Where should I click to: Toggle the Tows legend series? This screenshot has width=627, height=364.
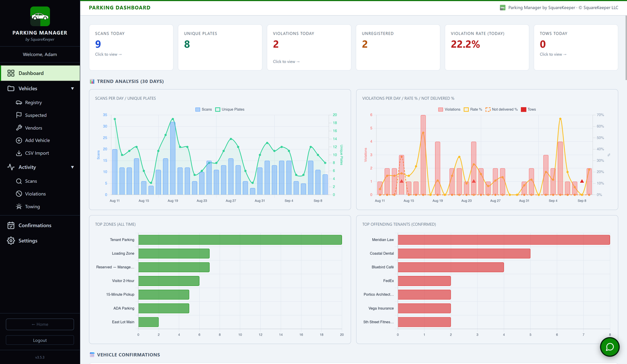click(x=528, y=110)
